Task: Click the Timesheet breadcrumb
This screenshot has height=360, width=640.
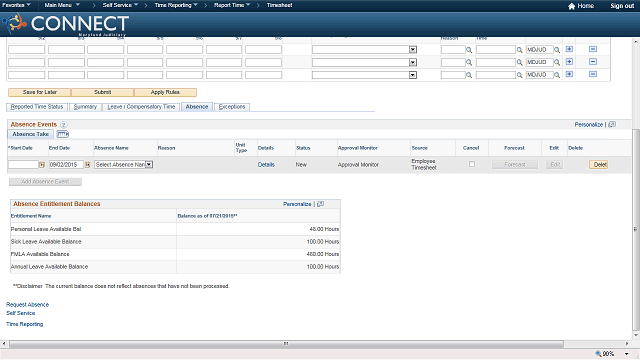Action: click(x=280, y=5)
